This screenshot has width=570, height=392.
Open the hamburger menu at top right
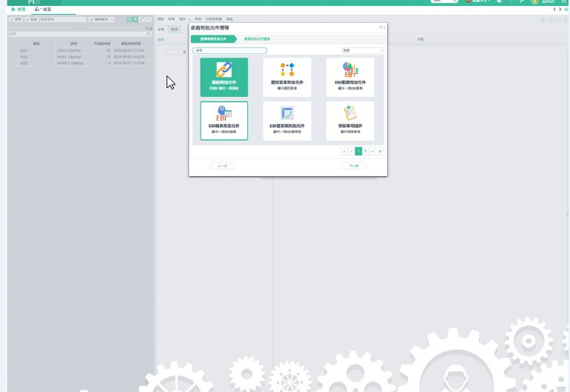pyautogui.click(x=564, y=1)
